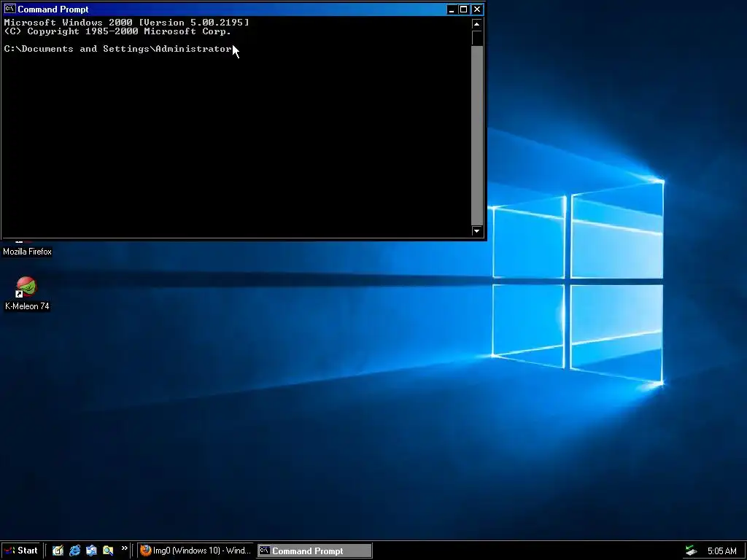Click the Copyright 1985-2000 Microsoft Corp. line
The image size is (747, 560).
click(x=117, y=31)
